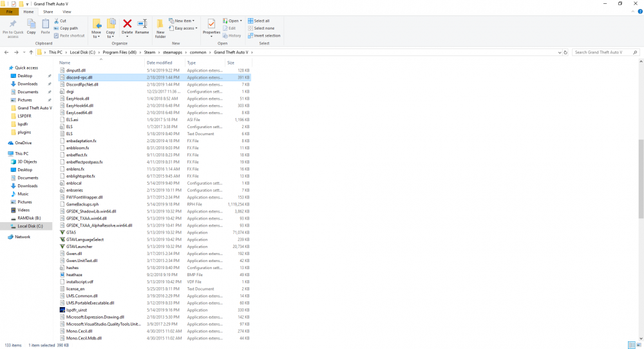This screenshot has height=349, width=644.
Task: Click the Rename ribbon icon
Action: (142, 24)
